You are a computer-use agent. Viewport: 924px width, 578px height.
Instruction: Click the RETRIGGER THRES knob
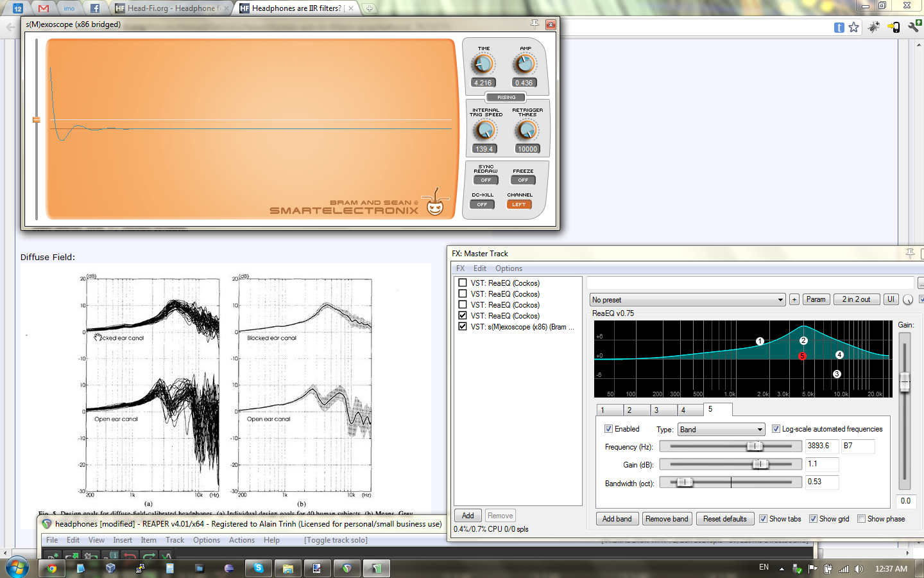click(x=527, y=130)
